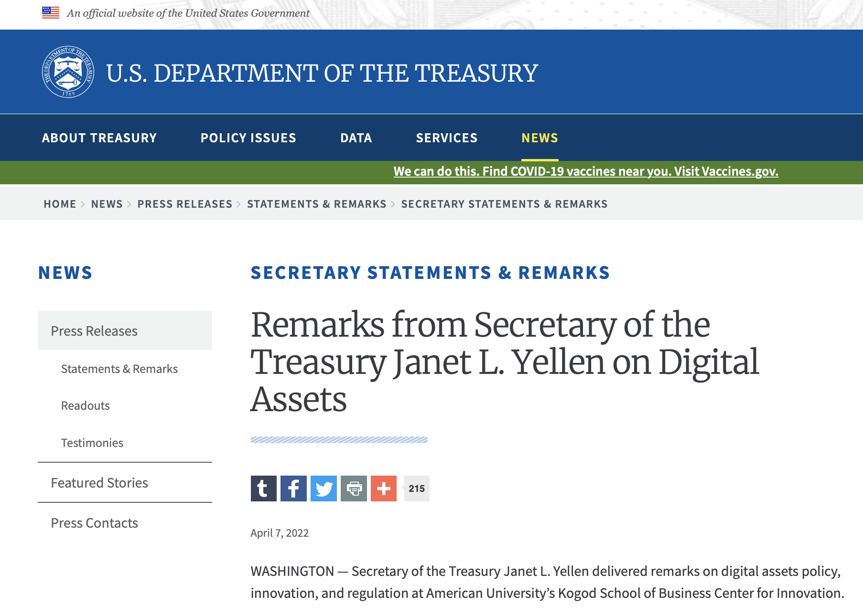Share the article on Twitter
863x616 pixels.
click(x=324, y=489)
